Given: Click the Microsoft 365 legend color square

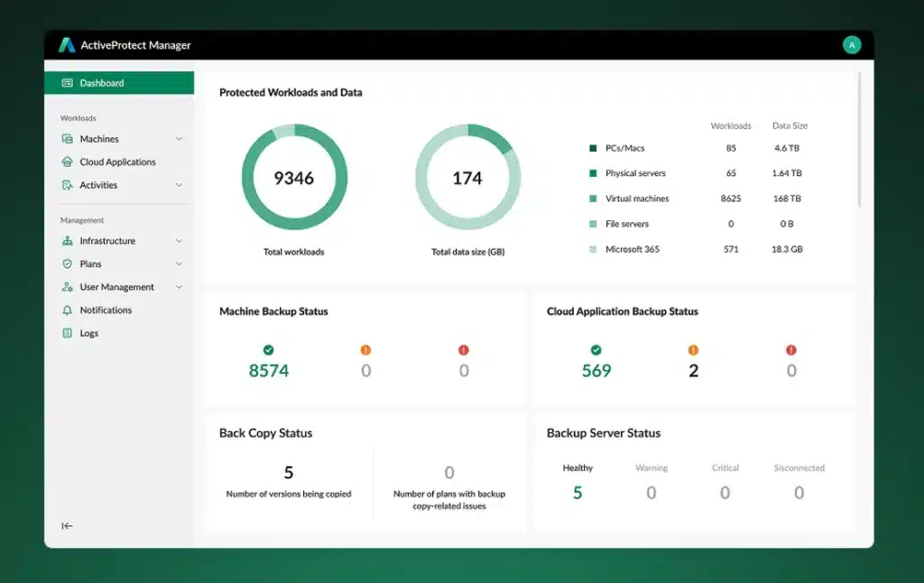Looking at the screenshot, I should tap(594, 249).
